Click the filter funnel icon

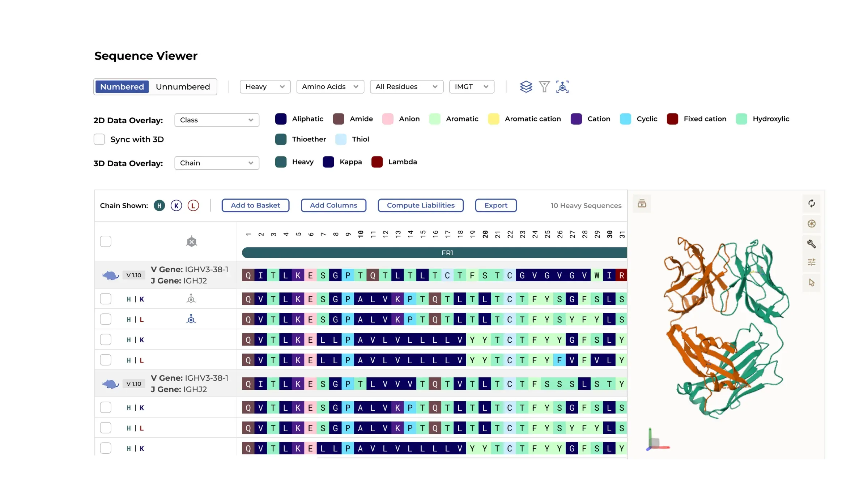pos(544,87)
